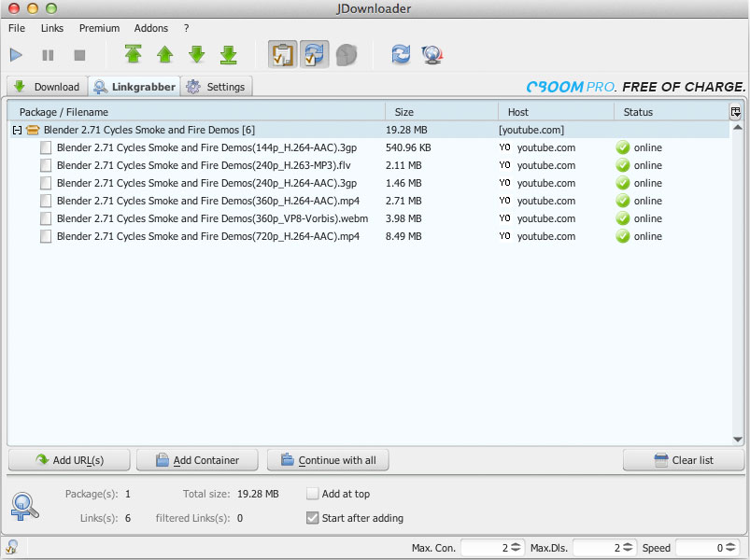Click the Clear list button
Viewport: 750px width, 560px height.
coord(684,460)
